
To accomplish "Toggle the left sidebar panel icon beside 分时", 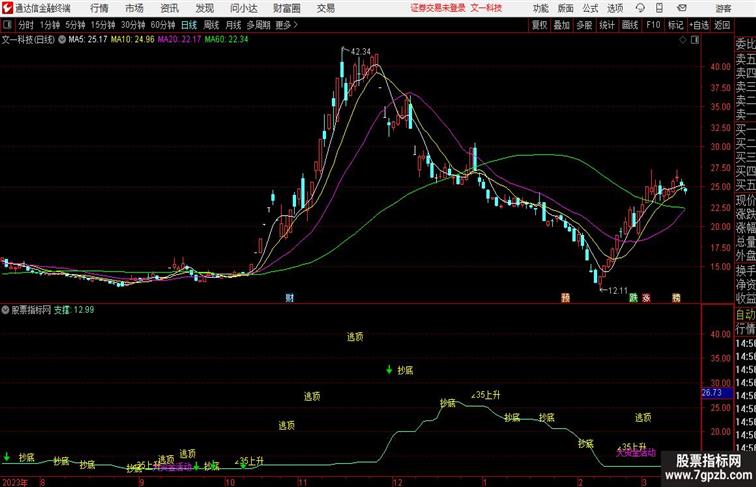I will click(x=7, y=25).
